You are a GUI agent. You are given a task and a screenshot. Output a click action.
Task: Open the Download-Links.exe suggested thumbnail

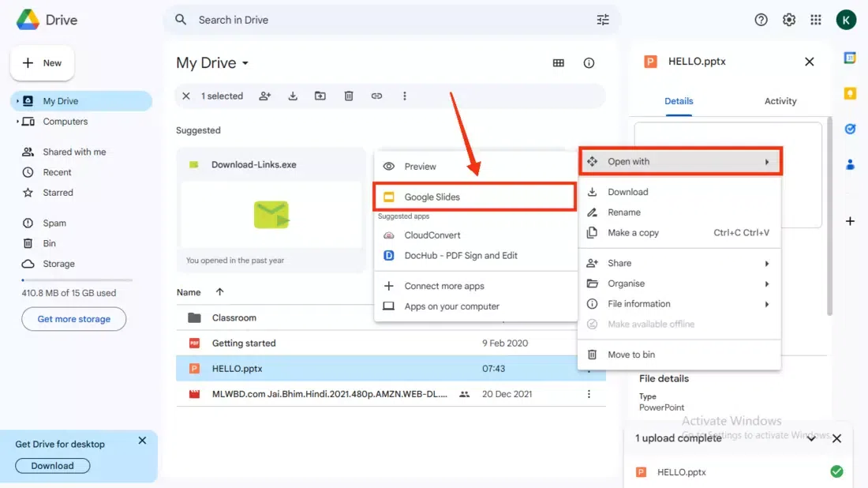[x=271, y=214]
